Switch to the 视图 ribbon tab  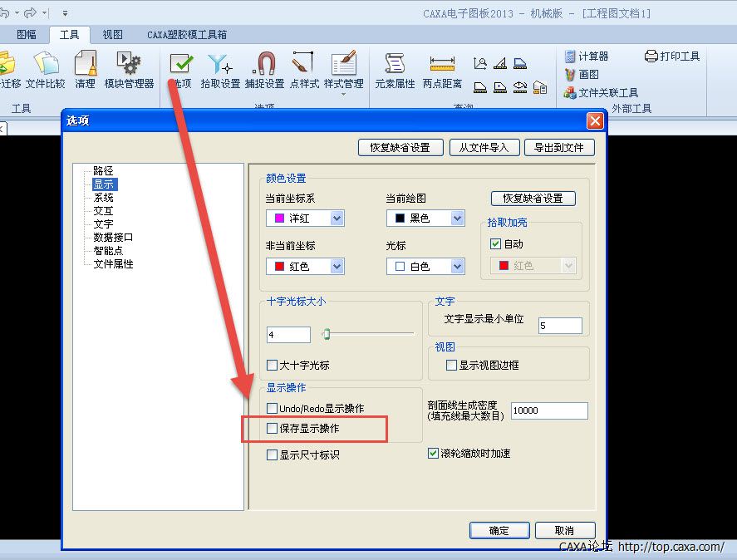(x=112, y=35)
